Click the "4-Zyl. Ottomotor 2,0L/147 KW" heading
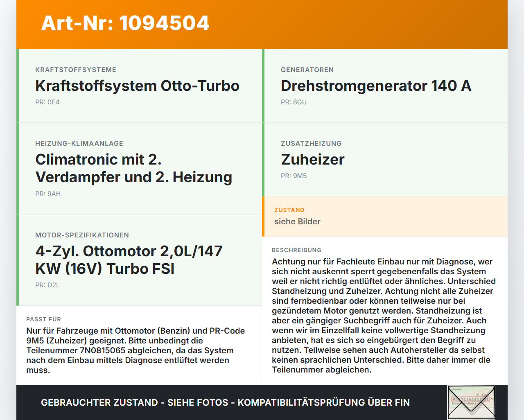The image size is (524, 420). click(129, 260)
